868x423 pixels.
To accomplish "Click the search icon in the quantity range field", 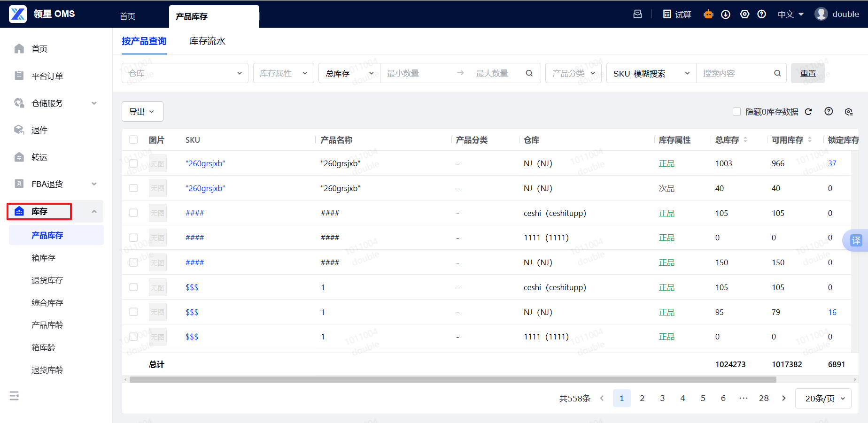I will pyautogui.click(x=529, y=73).
